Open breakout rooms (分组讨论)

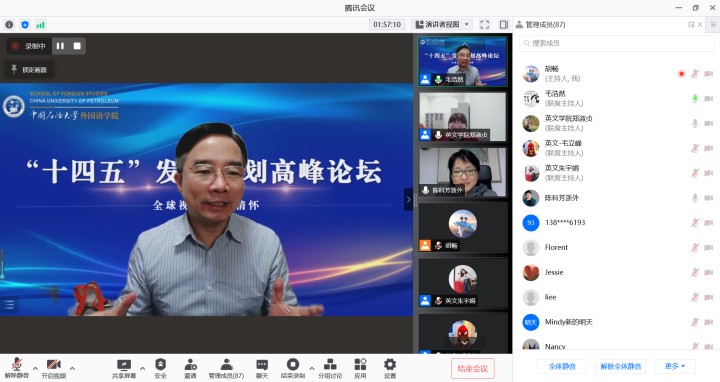click(330, 368)
